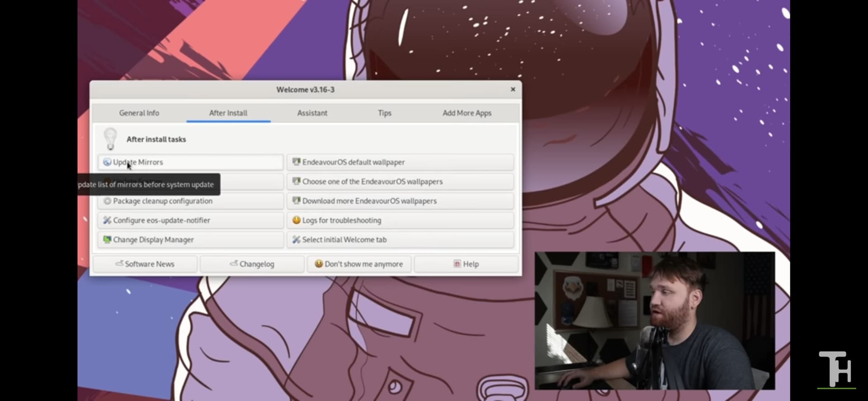Go to Add More Apps tab

click(467, 113)
